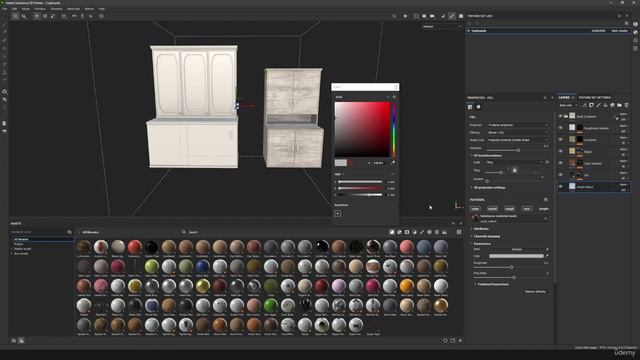640x360 pixels.
Task: Switch Assets panel grid view icon
Action: 459,232
